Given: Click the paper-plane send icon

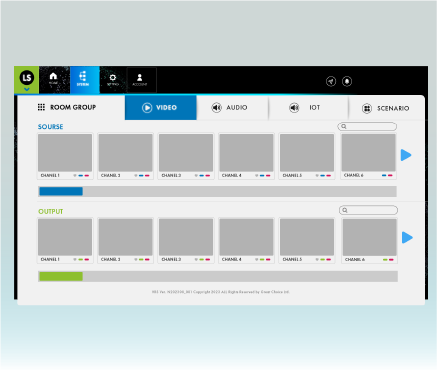Looking at the screenshot, I should (x=331, y=81).
